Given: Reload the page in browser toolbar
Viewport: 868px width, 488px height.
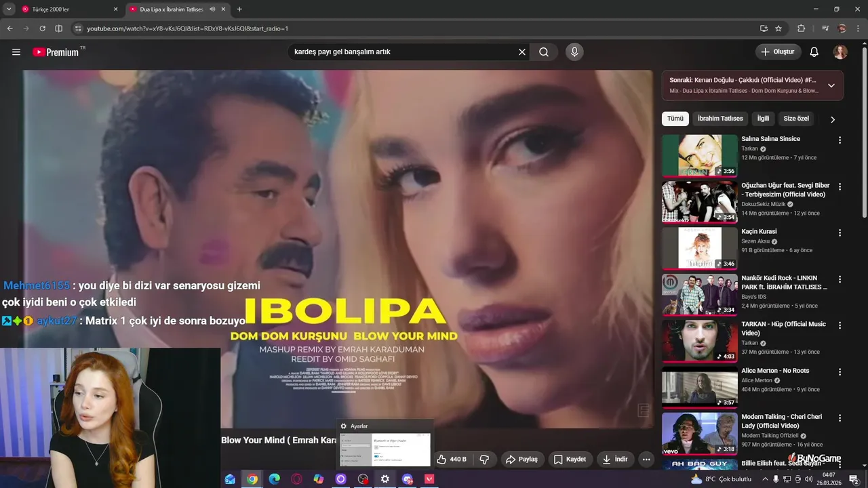Looking at the screenshot, I should [42, 28].
